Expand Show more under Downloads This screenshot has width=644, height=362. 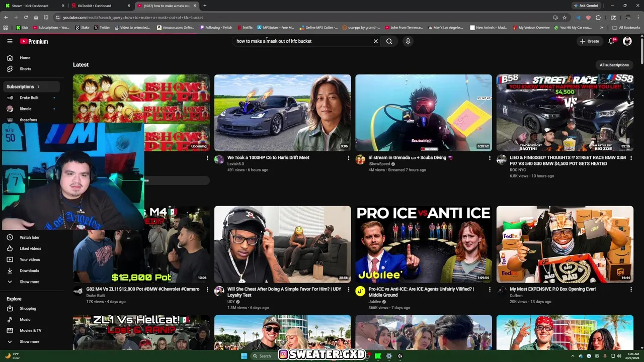pos(30,282)
